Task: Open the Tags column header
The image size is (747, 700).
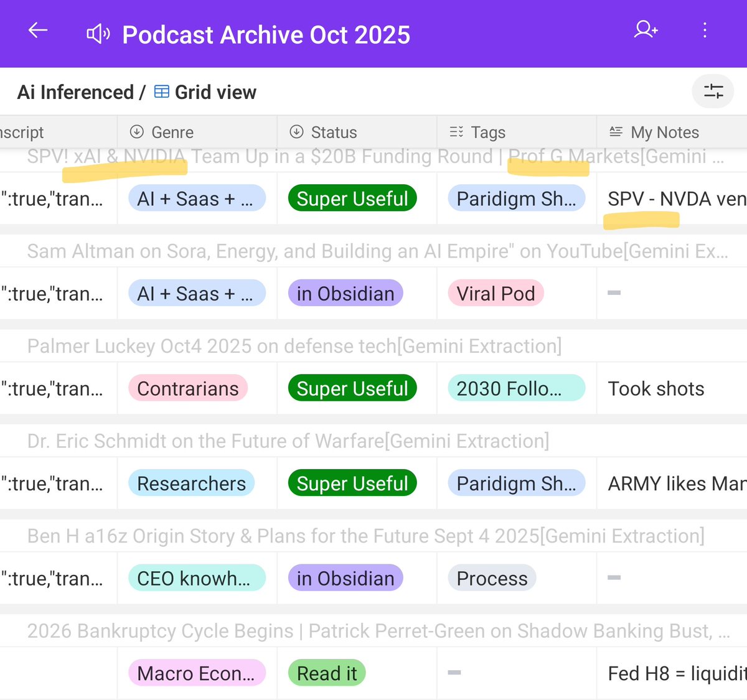Action: [x=517, y=132]
